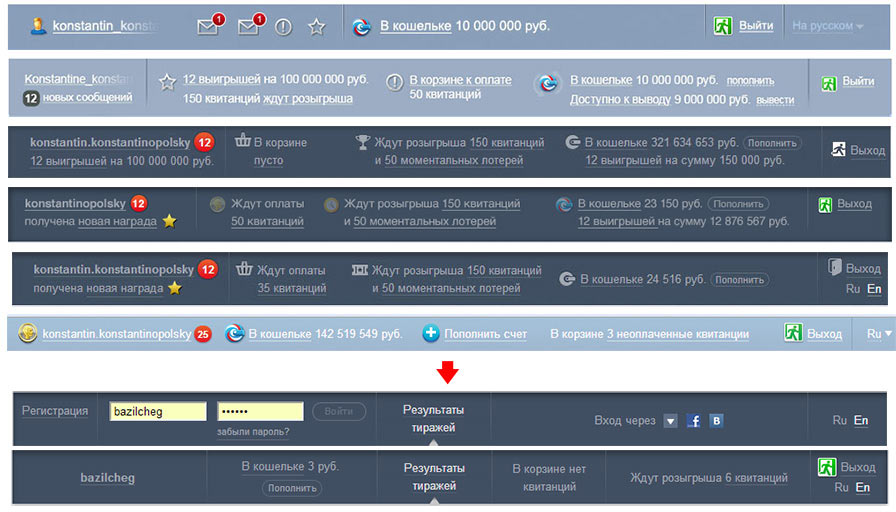Click ticket icon beside Ждут розыгрыша in fifth bar
The height and width of the screenshot is (512, 896).
360,270
